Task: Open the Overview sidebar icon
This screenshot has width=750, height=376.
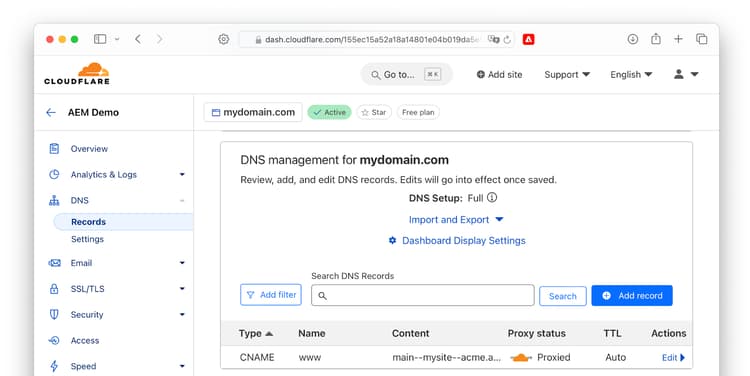Action: 54,149
